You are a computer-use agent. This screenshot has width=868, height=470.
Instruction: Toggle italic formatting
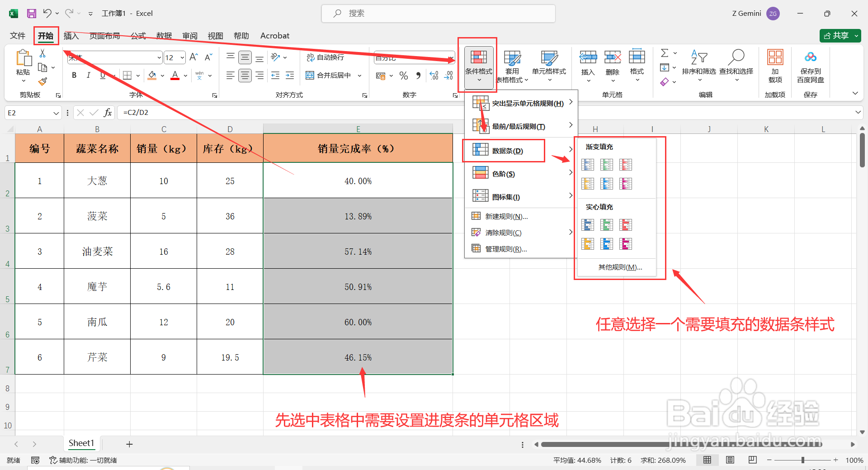pos(89,75)
